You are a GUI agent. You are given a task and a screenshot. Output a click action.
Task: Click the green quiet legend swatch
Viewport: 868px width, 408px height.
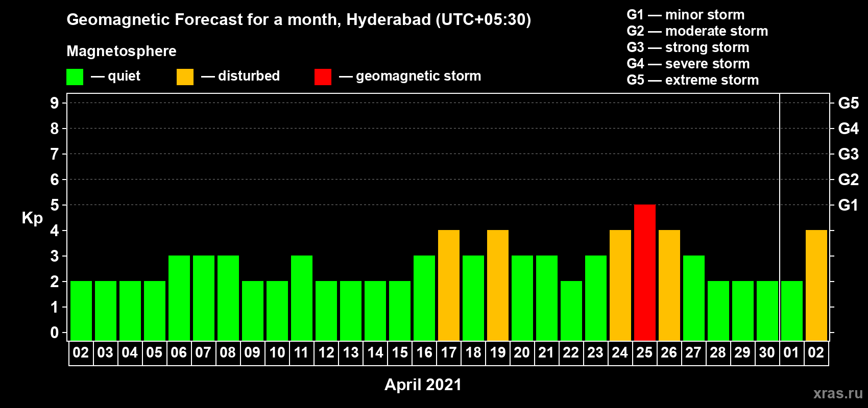tap(75, 77)
